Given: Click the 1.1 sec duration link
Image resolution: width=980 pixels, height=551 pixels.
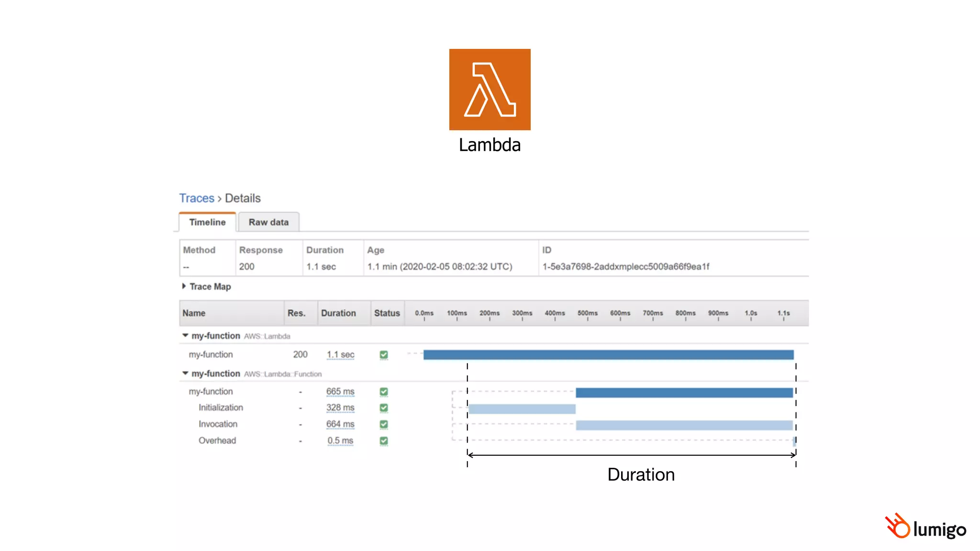Looking at the screenshot, I should [x=340, y=355].
